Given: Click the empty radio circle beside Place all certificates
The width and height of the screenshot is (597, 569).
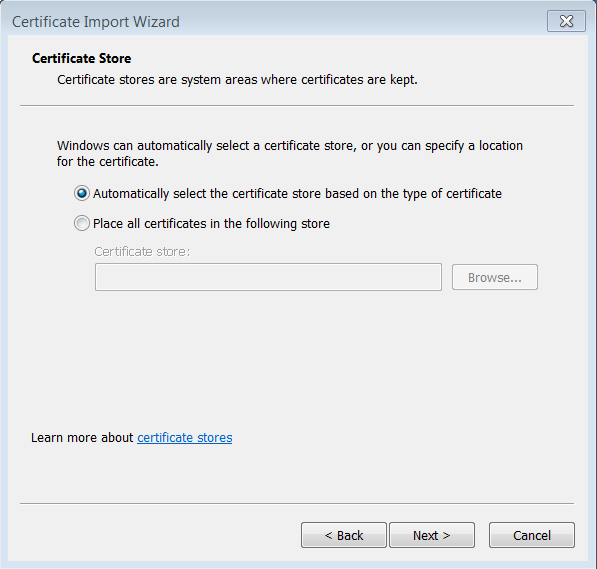Looking at the screenshot, I should click(x=82, y=223).
